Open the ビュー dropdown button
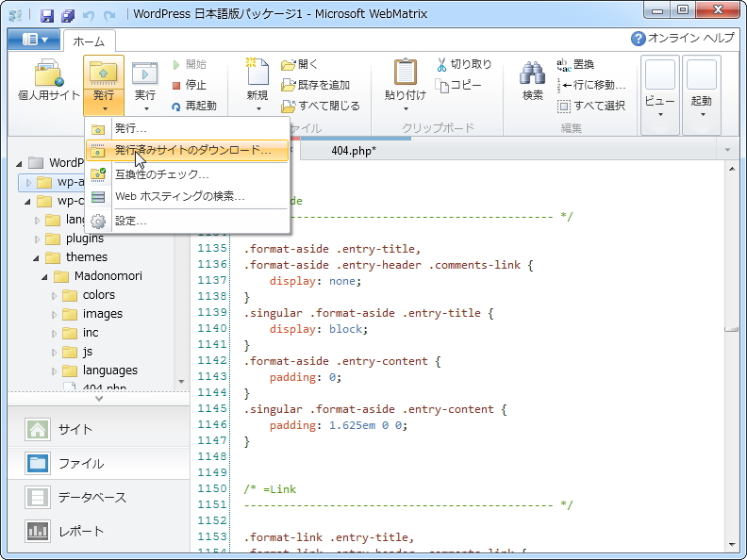This screenshot has width=747, height=560. (660, 94)
